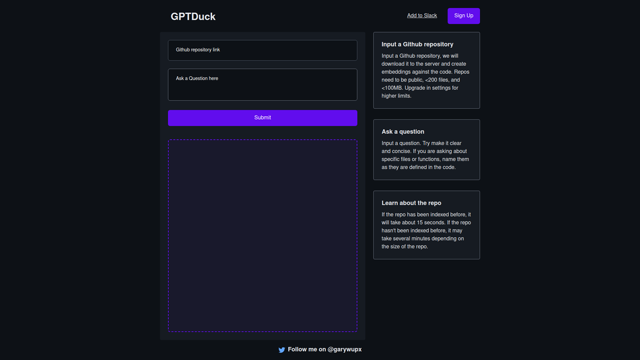Focus the Github repository link field
The image size is (640, 360).
click(x=262, y=50)
